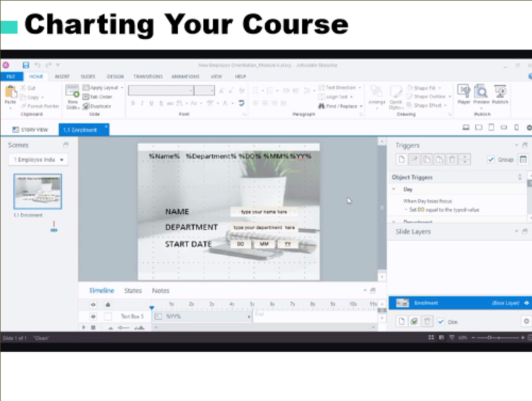
Task: Click the Undo arrow icon
Action: pyautogui.click(x=37, y=65)
